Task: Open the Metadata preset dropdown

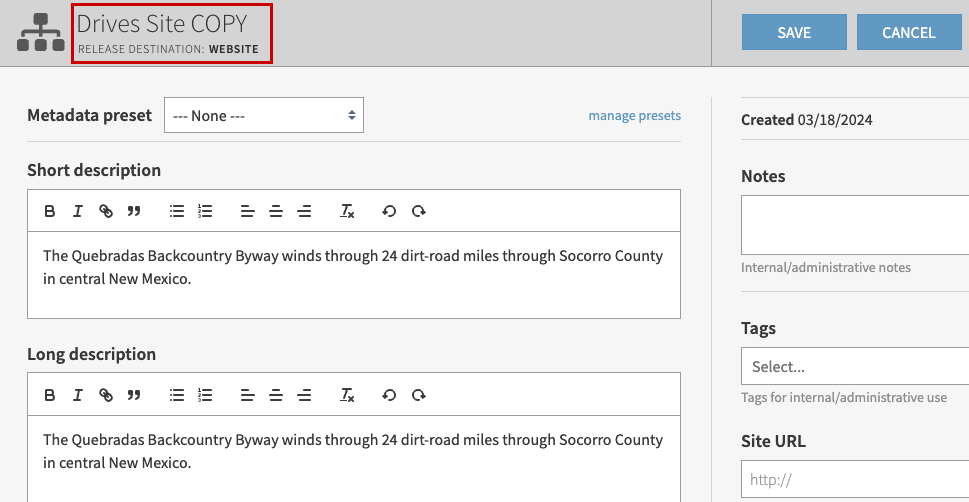Action: point(263,115)
